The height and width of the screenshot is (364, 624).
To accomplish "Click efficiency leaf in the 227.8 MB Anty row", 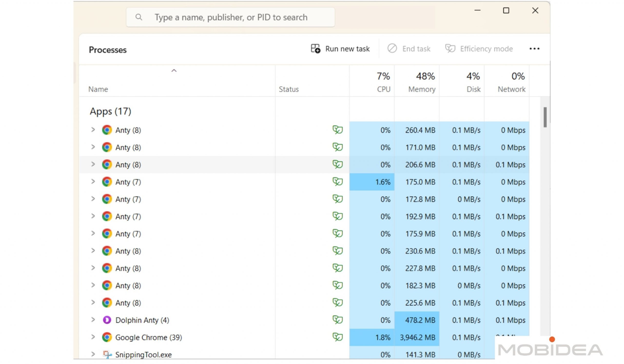I will click(x=338, y=268).
